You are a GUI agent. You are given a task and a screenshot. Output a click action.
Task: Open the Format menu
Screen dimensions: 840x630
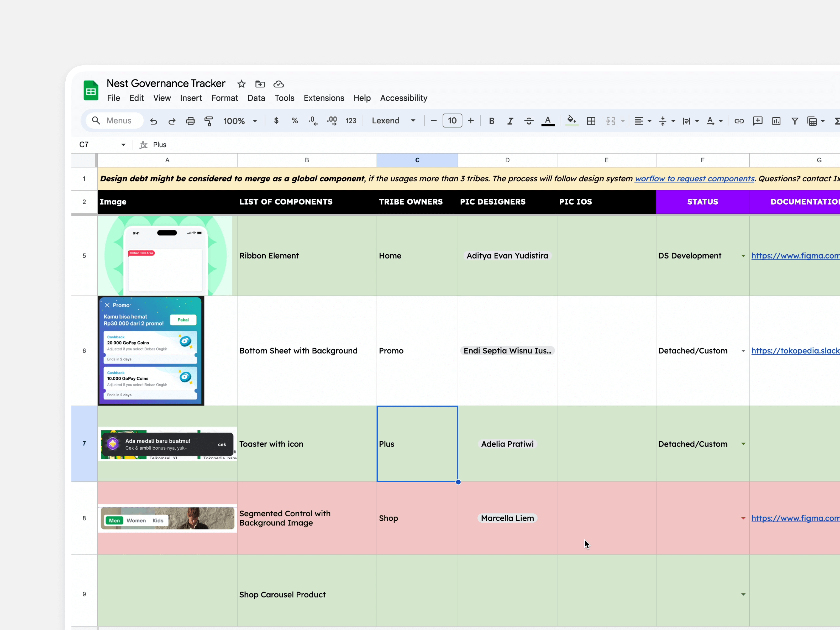coord(224,98)
